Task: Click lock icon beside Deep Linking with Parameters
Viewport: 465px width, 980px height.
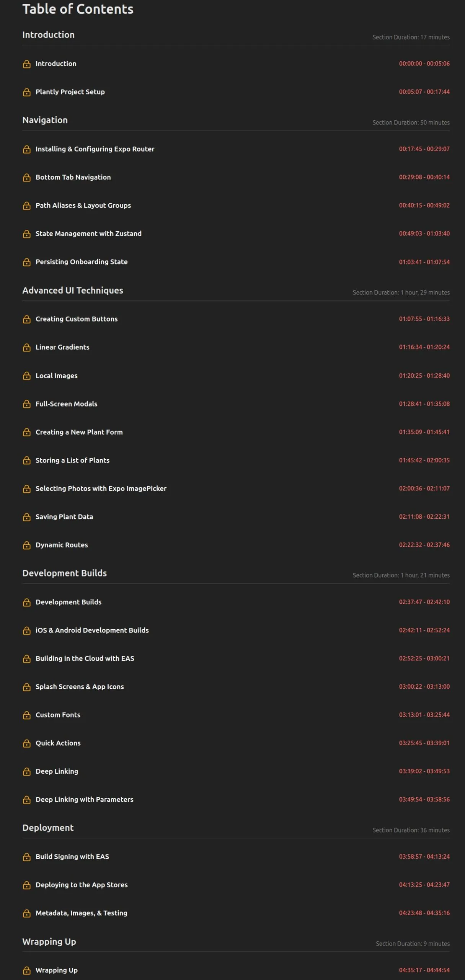Action: point(26,800)
